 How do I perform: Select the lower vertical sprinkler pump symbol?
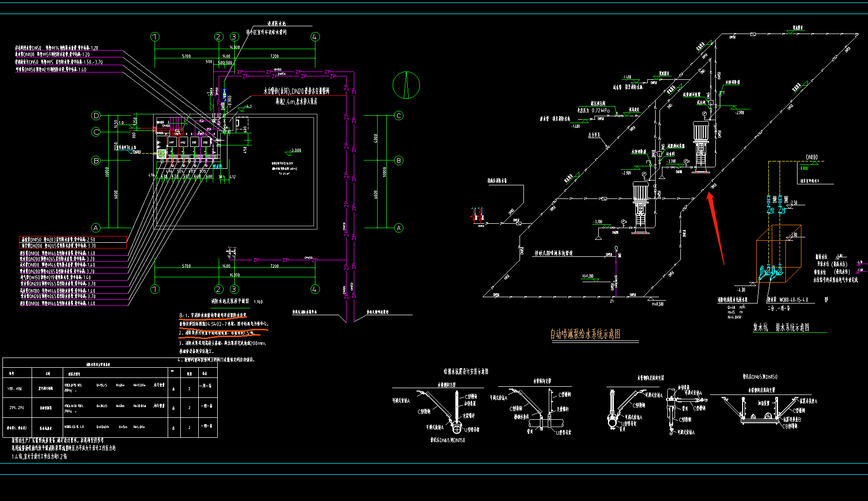641,207
